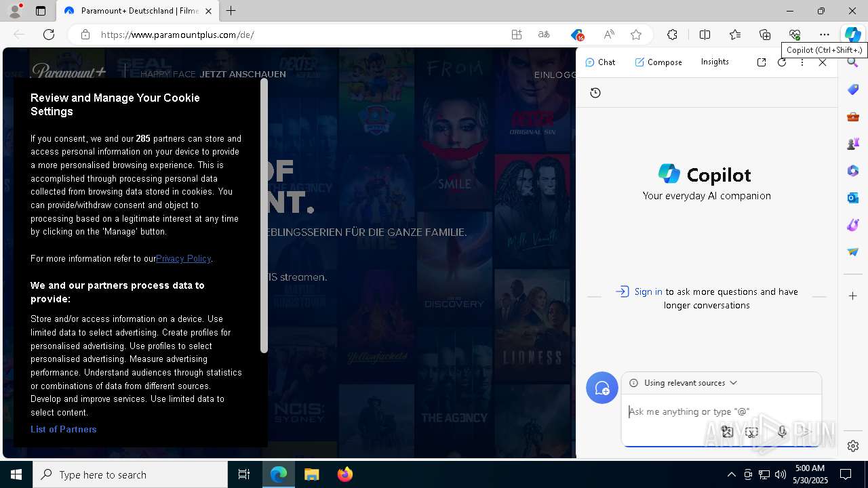Switch to the Compose tab
Screen dimensions: 868x488
(658, 62)
